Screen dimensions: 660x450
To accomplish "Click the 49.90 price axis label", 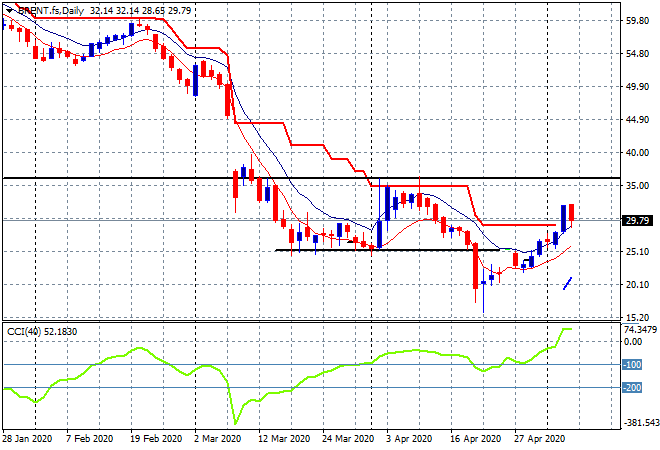I will point(637,87).
